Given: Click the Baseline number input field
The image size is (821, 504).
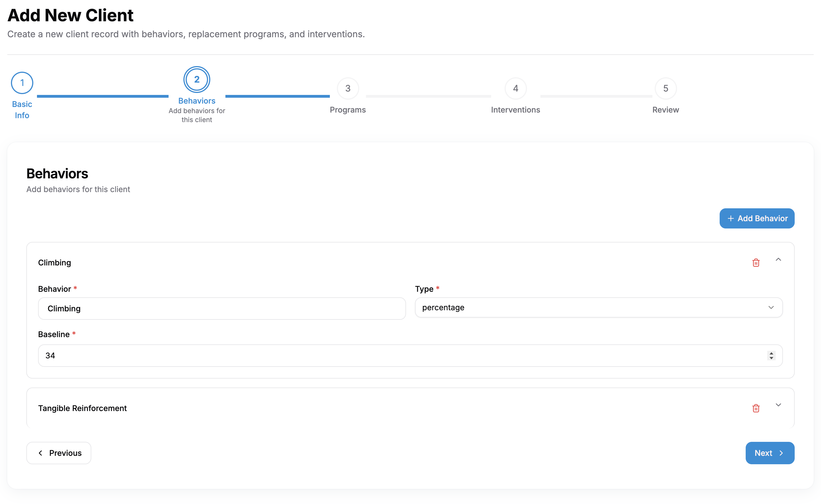Looking at the screenshot, I should coord(400,356).
